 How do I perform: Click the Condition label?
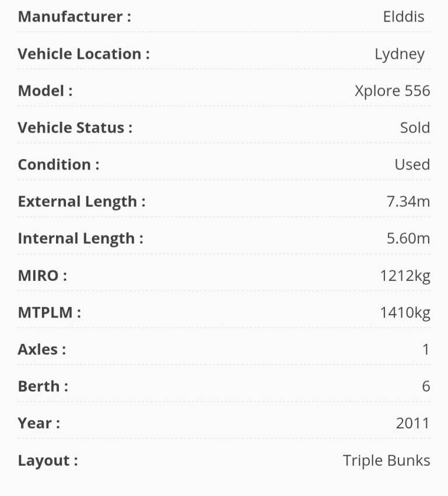point(58,165)
